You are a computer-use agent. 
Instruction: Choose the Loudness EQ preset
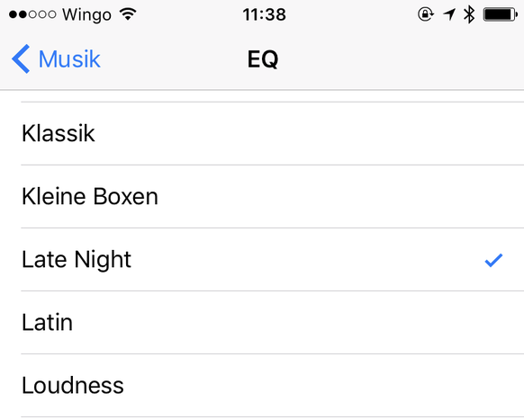262,385
